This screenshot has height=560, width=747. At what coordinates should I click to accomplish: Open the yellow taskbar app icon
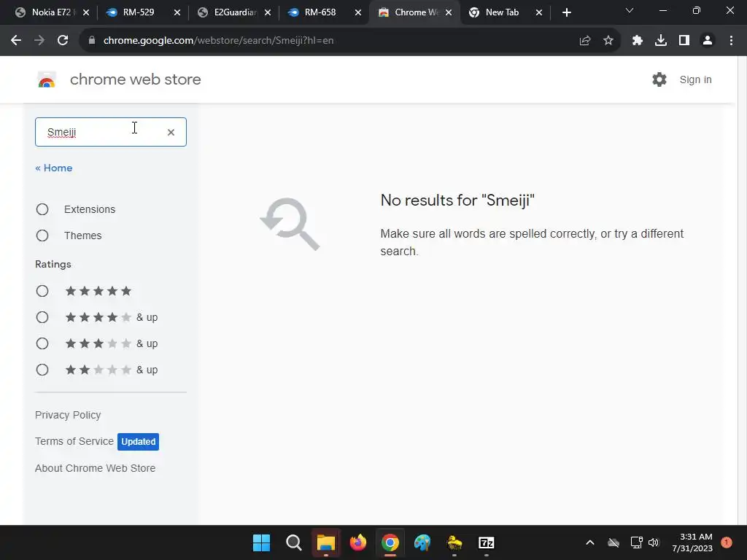coord(454,542)
